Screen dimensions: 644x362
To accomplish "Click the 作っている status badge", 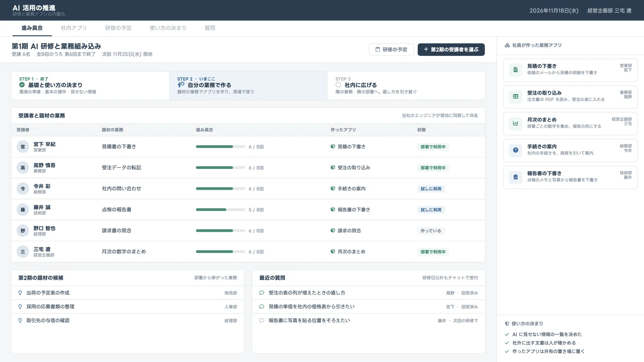I will [431, 231].
